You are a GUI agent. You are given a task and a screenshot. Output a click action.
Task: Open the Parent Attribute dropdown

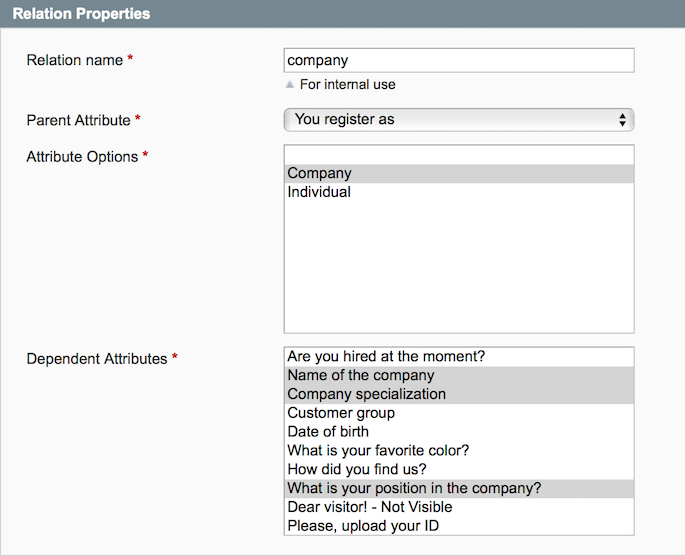(450, 120)
